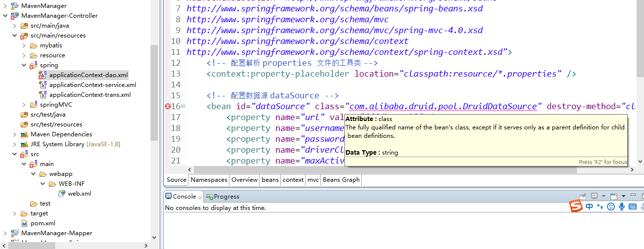Click the src/main/java source folder icon
This screenshot has height=249, width=644.
[x=24, y=26]
